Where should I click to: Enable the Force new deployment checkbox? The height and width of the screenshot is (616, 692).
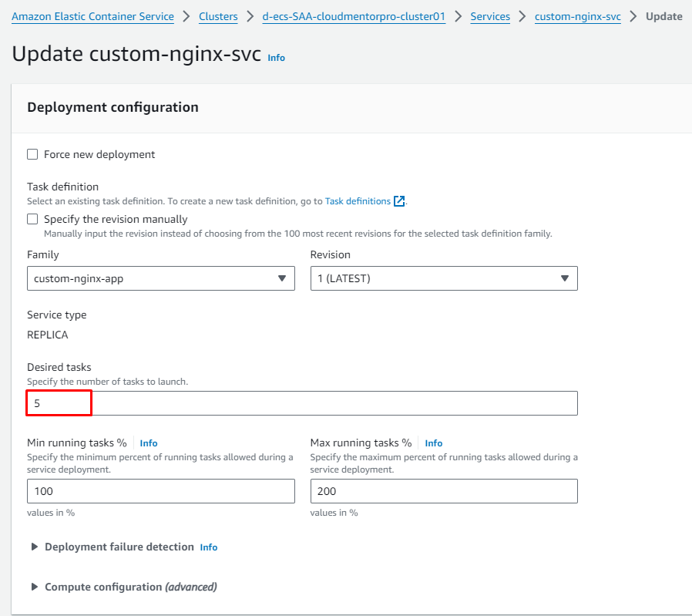pyautogui.click(x=32, y=154)
